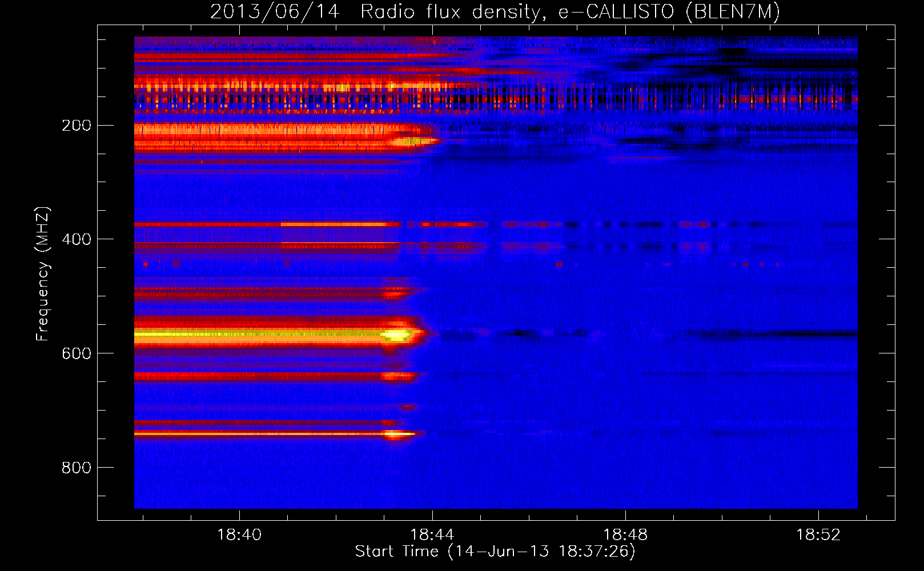The image size is (924, 571).
Task: Select the 800 frequency tick label
Action: click(x=77, y=468)
